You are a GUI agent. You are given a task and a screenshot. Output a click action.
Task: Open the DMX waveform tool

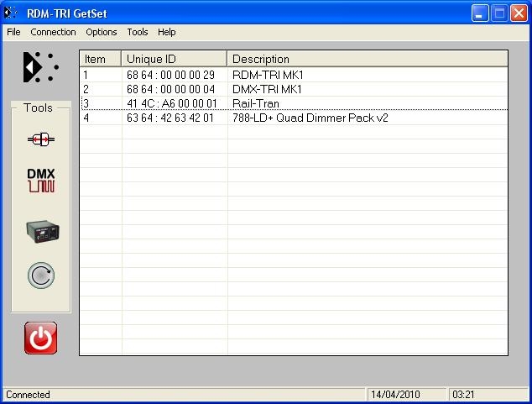41,181
